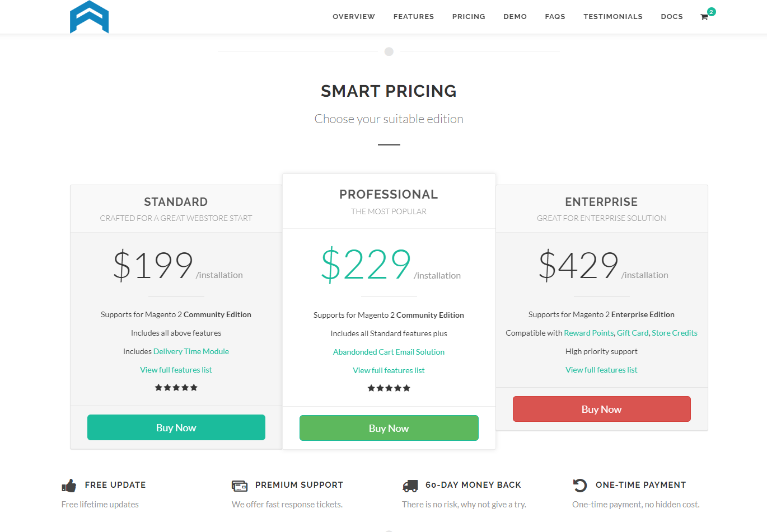Click the red Enterprise Buy Now button
Image resolution: width=767 pixels, height=532 pixels.
(602, 409)
